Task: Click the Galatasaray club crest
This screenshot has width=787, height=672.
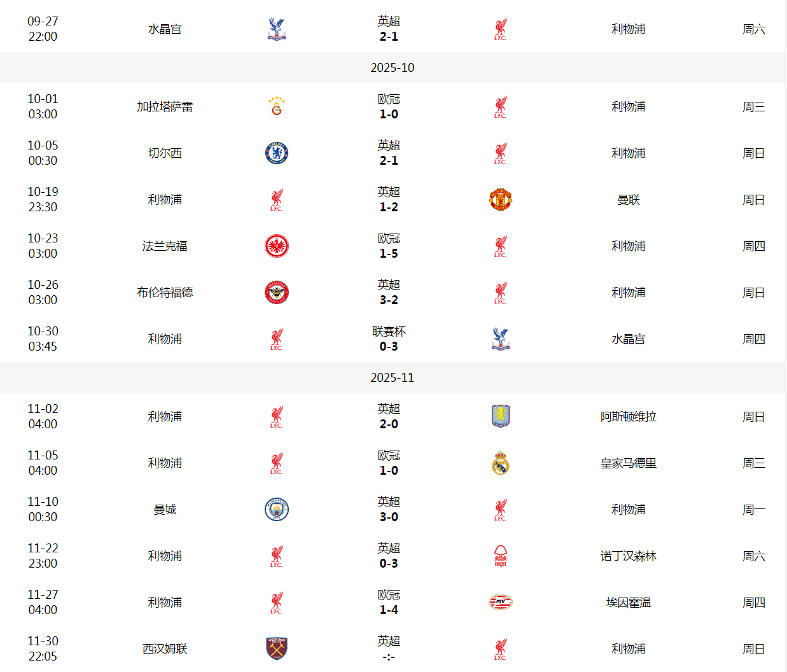Action: tap(276, 107)
